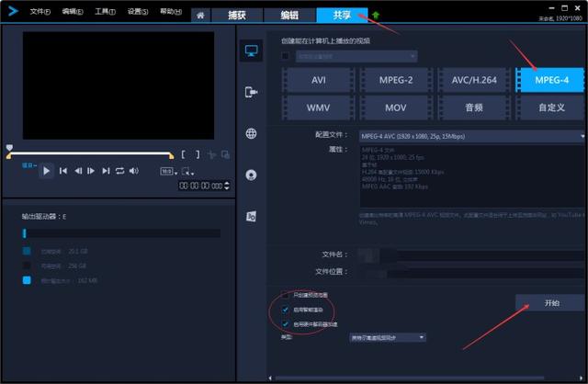Select the Disc burning category icon
This screenshot has height=384, width=588.
tap(251, 175)
